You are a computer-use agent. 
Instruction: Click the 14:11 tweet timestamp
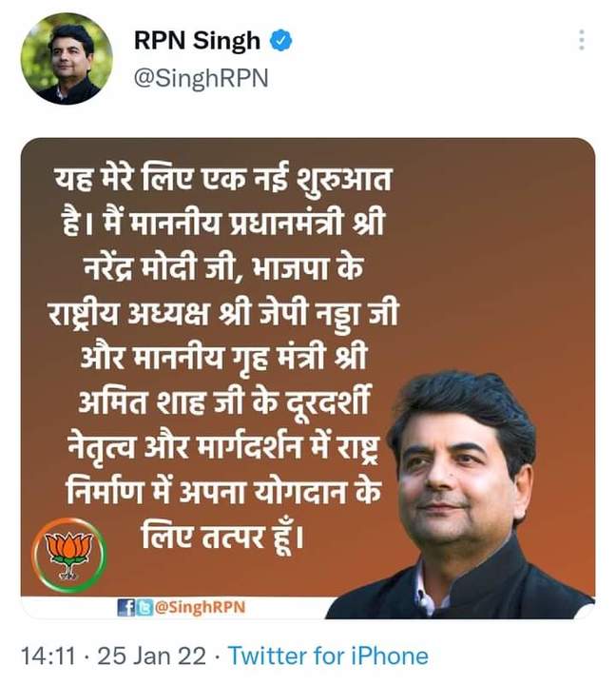(x=48, y=656)
